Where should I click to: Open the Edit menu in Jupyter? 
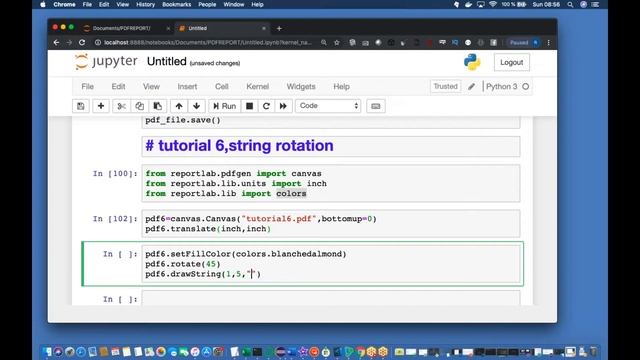click(x=118, y=87)
